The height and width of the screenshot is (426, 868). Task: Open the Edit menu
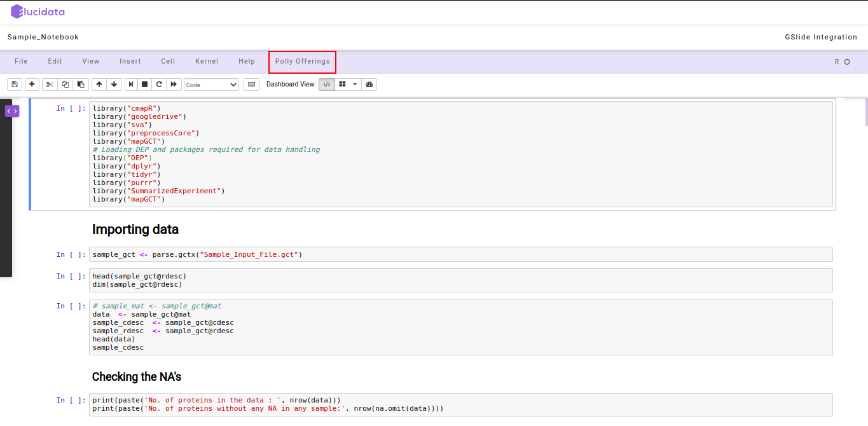tap(55, 62)
